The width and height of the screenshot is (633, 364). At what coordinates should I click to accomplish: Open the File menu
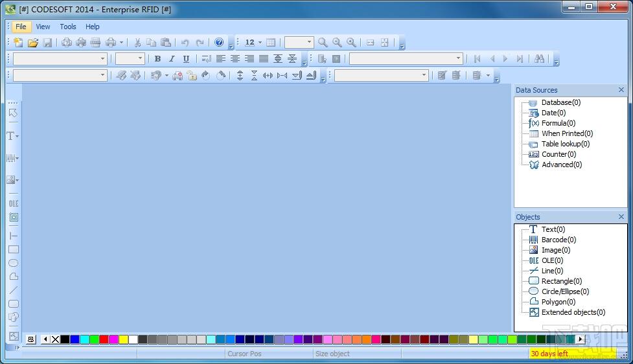pyautogui.click(x=21, y=27)
